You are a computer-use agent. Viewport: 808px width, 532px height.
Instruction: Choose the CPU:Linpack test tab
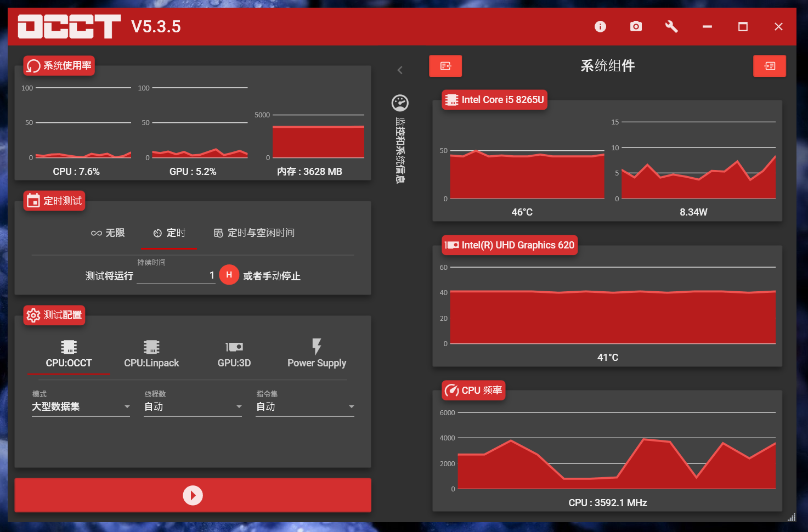151,354
